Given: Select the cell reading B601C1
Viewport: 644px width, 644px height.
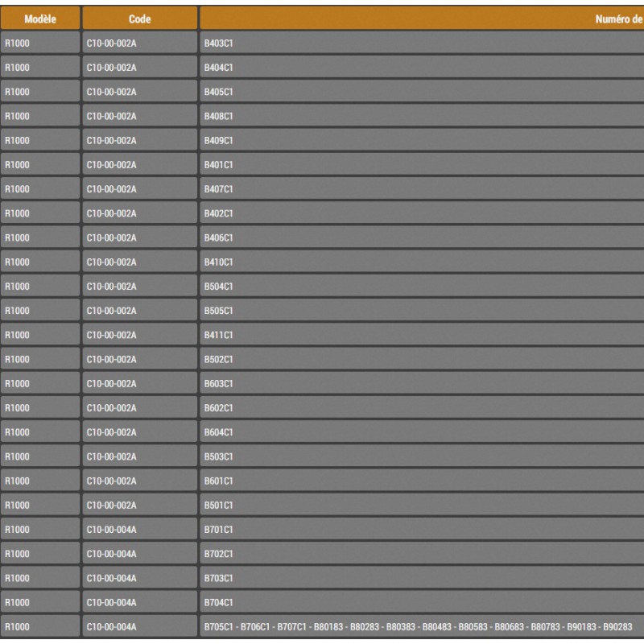Looking at the screenshot, I should 422,480.
